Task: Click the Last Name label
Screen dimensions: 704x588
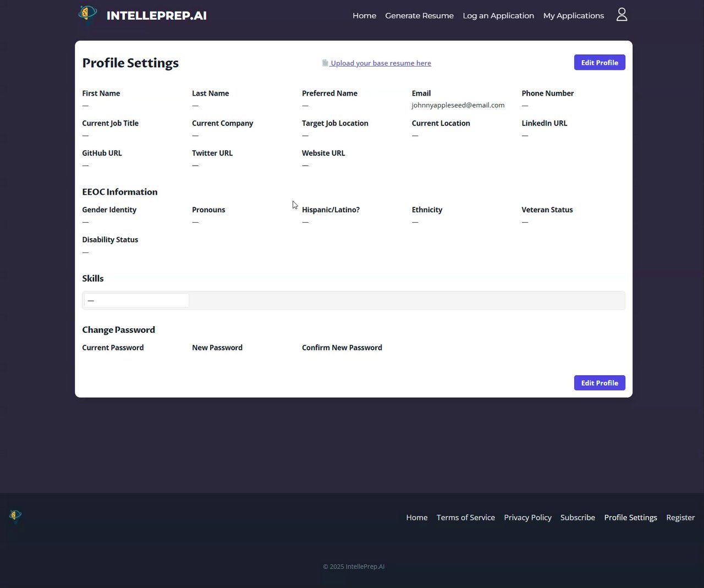Action: pyautogui.click(x=211, y=93)
